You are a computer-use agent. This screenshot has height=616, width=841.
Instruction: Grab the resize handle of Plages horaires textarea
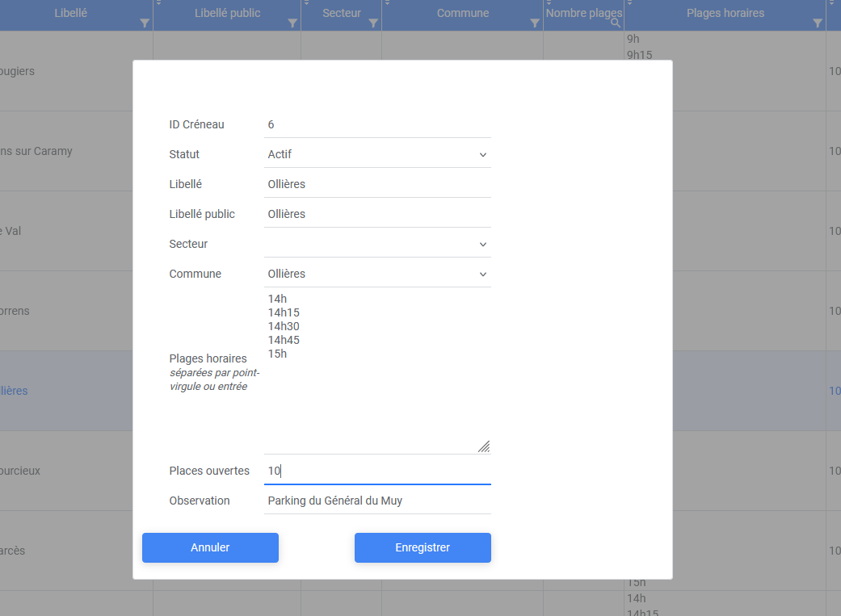pyautogui.click(x=484, y=446)
